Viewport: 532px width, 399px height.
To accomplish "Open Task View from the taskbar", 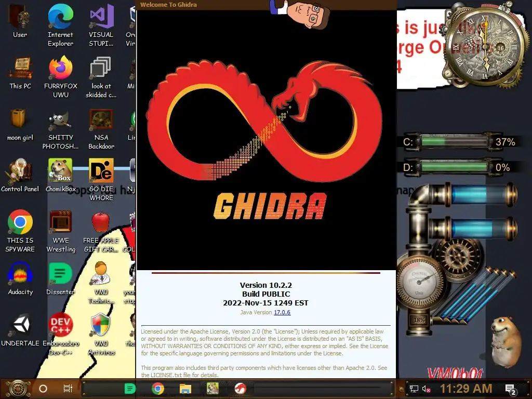I will tap(68, 389).
